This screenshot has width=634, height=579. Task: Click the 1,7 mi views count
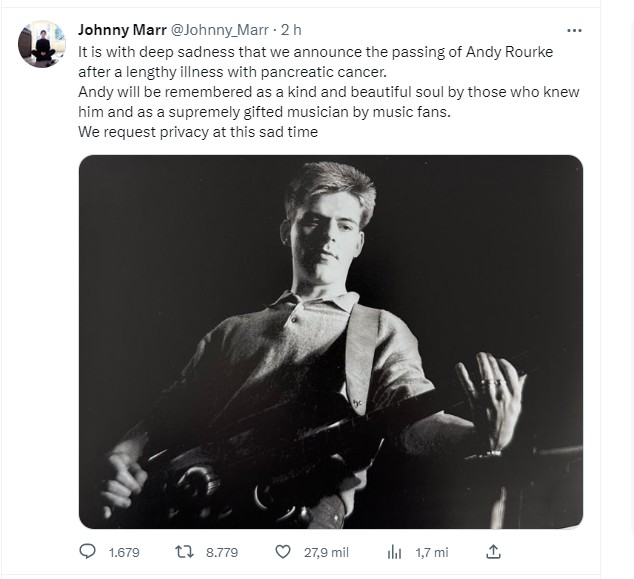pyautogui.click(x=432, y=551)
